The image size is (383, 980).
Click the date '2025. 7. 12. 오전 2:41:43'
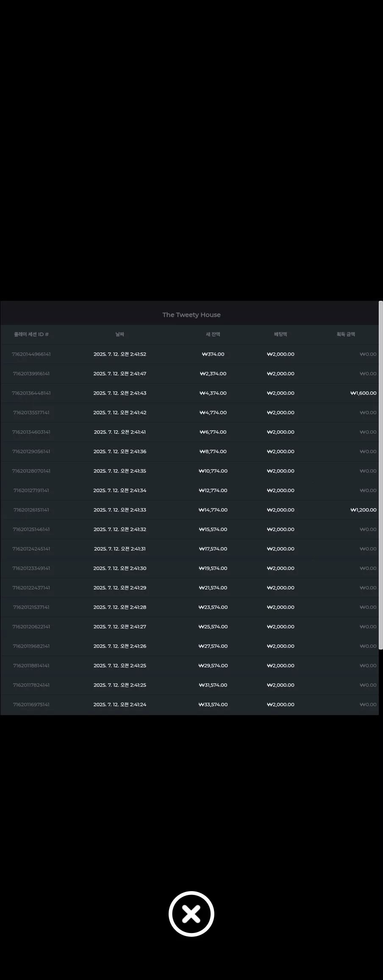(x=120, y=393)
